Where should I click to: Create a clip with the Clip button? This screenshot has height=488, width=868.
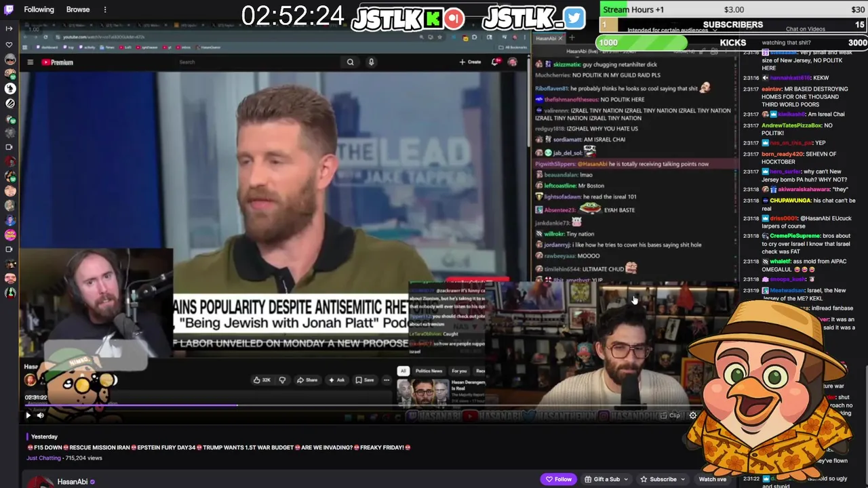[x=670, y=415]
